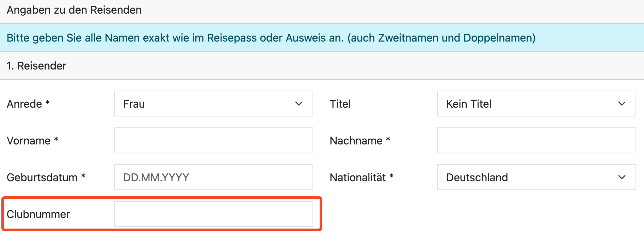
Task: Click the Titel label text
Action: coord(340,104)
